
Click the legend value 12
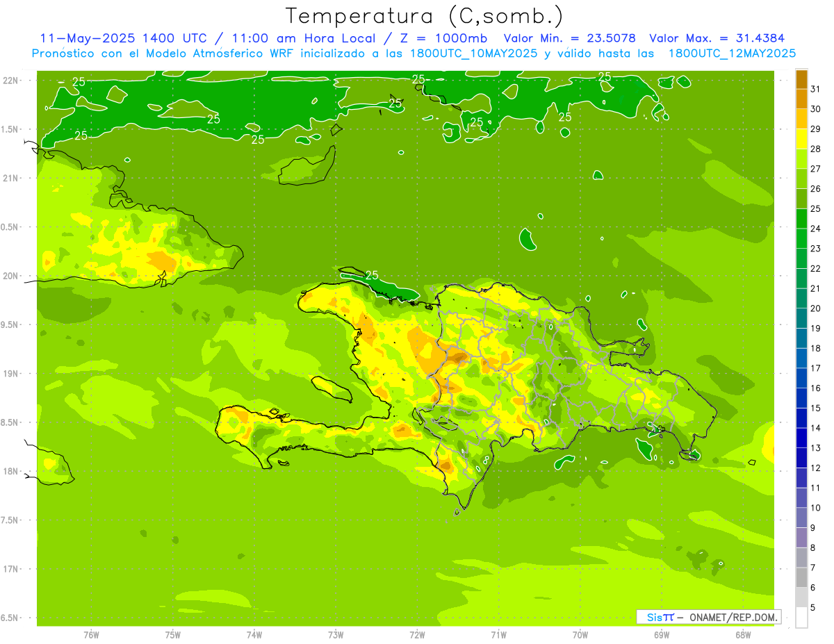click(x=815, y=468)
